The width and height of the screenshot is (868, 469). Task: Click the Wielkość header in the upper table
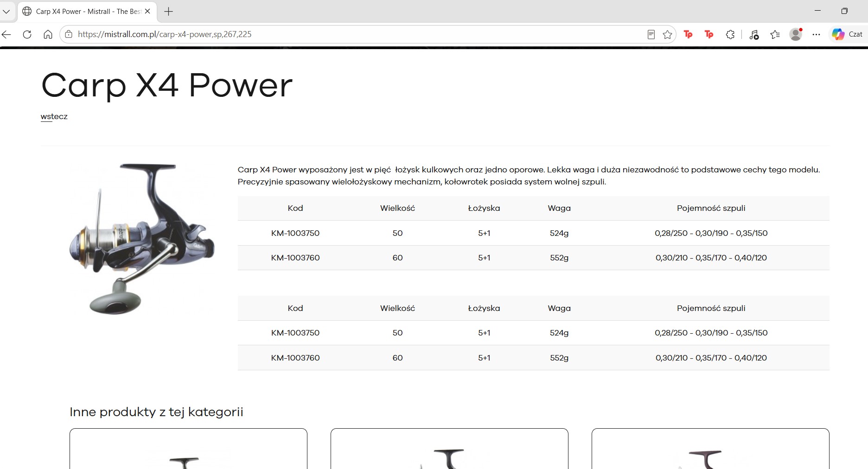click(398, 208)
